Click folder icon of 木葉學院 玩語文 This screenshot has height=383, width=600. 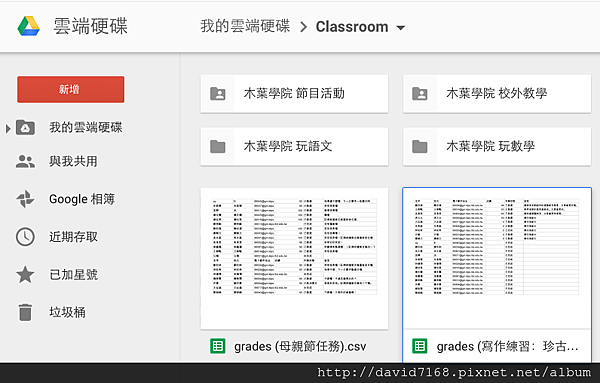click(x=218, y=146)
